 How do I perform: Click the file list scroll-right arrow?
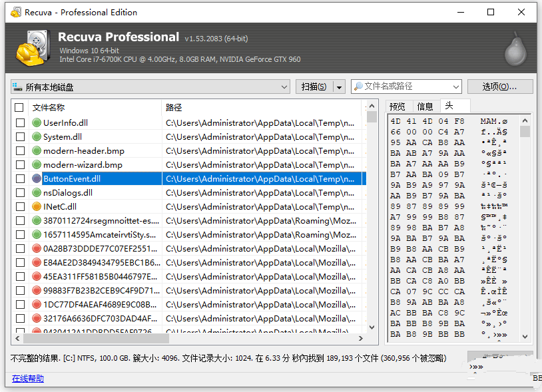[x=361, y=339]
